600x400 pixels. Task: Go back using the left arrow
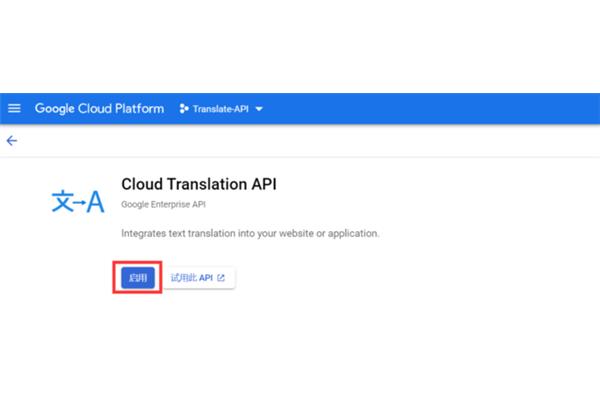point(12,141)
